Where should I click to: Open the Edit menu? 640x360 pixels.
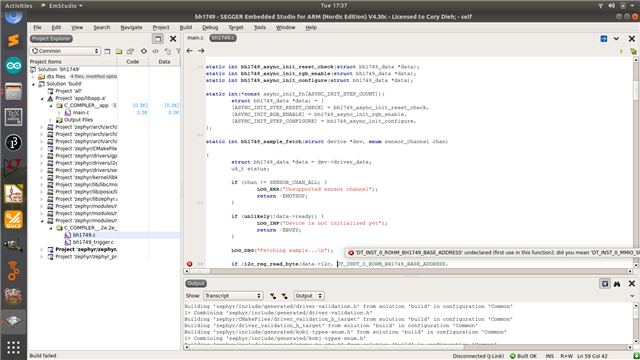pyautogui.click(x=56, y=27)
